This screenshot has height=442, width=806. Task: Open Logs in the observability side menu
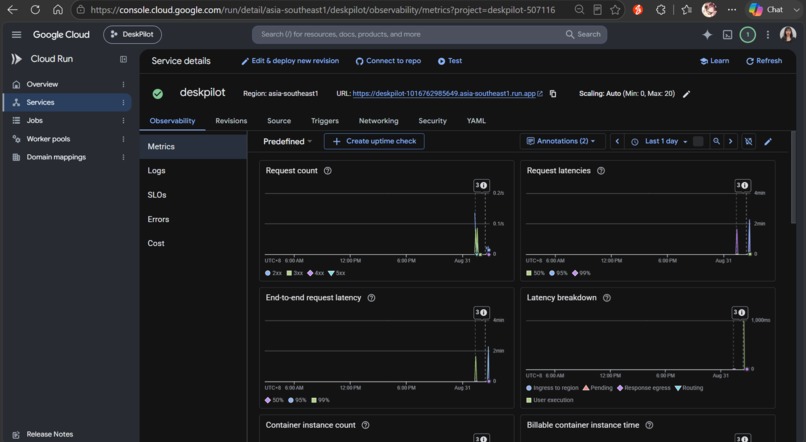[156, 171]
